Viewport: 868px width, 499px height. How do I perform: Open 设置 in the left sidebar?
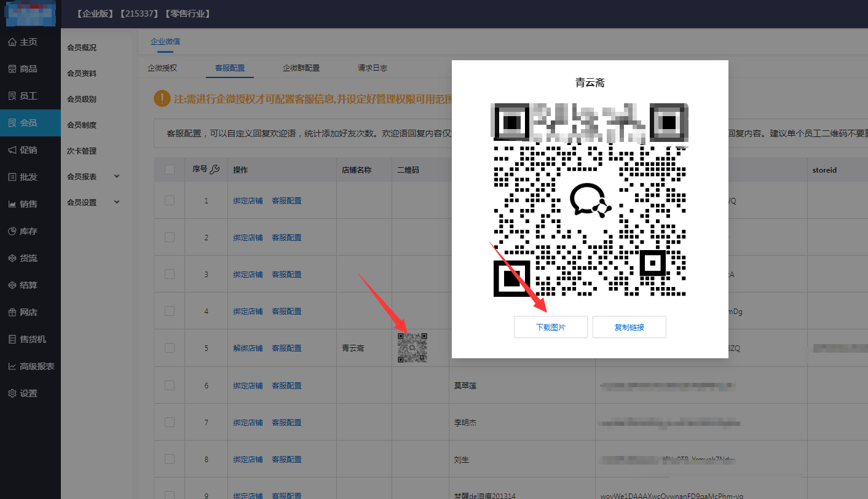(x=30, y=393)
